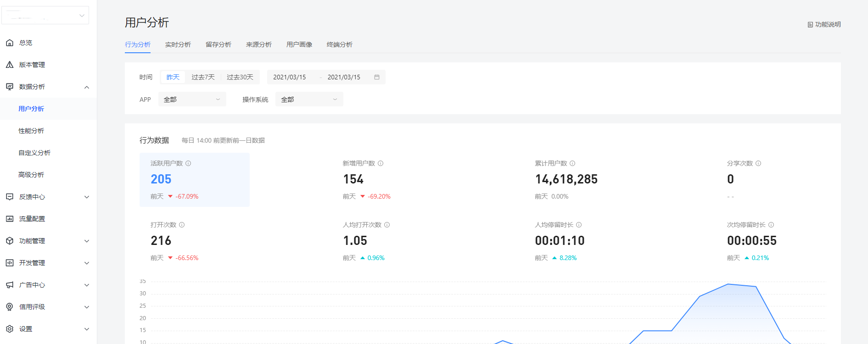Click the 功能说明 document icon
868x344 pixels.
coord(810,25)
